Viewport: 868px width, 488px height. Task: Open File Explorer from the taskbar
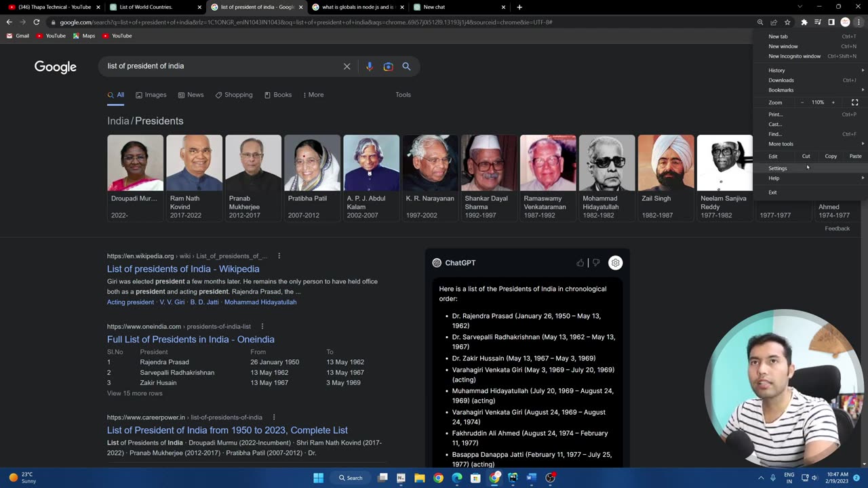[x=420, y=478]
